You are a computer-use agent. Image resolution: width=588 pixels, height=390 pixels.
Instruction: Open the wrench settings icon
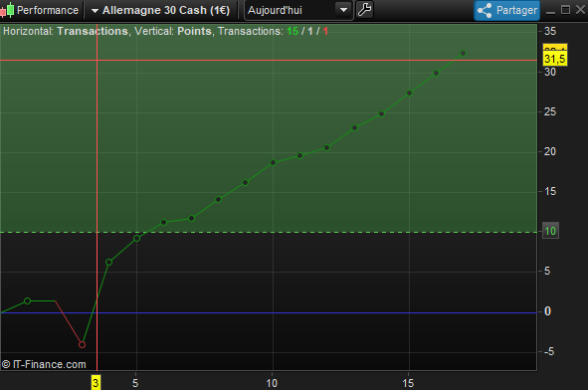364,10
